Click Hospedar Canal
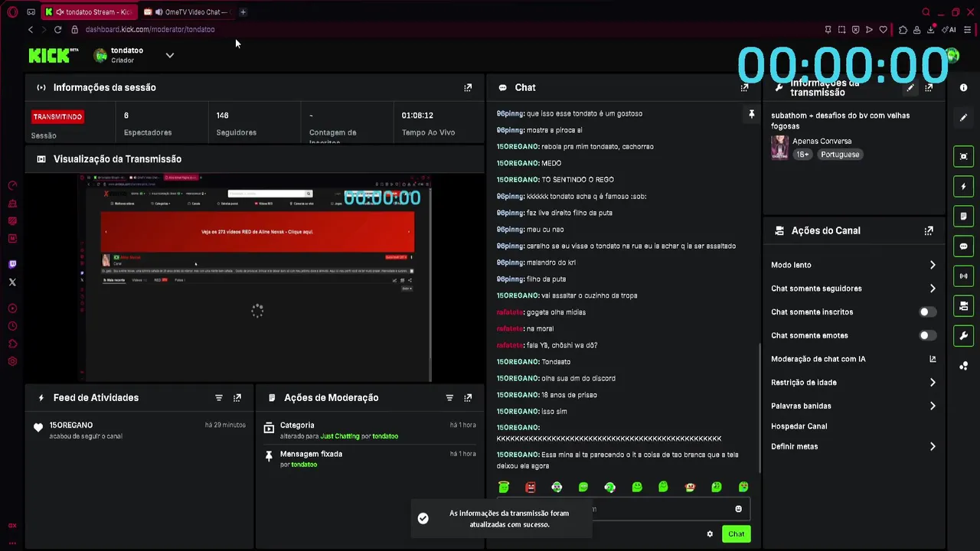Image resolution: width=980 pixels, height=551 pixels. point(799,426)
